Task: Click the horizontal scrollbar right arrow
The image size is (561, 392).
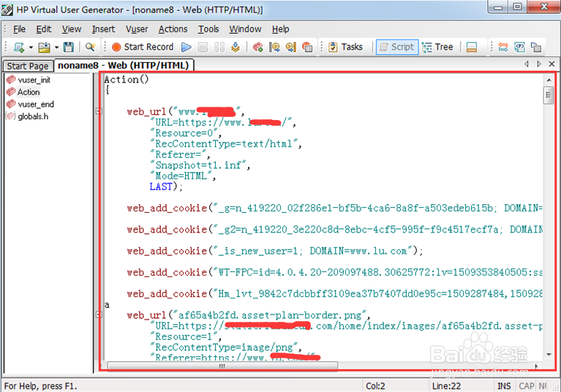Action: pyautogui.click(x=536, y=366)
